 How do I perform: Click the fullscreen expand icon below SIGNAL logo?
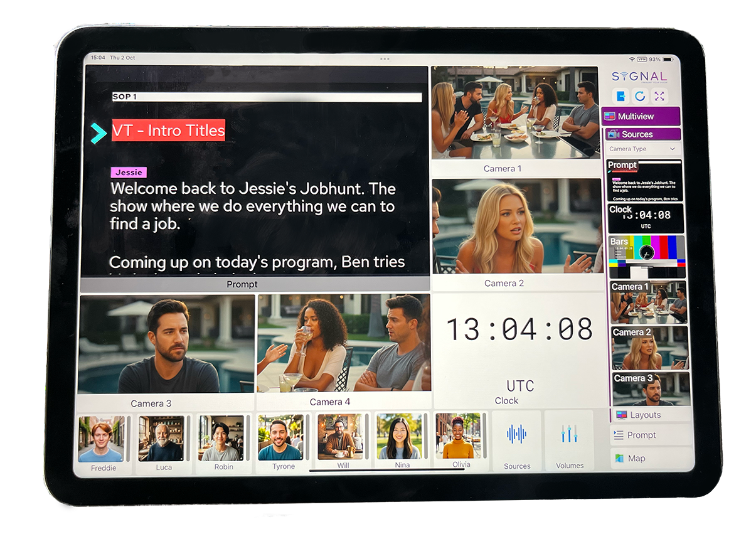[x=659, y=95]
